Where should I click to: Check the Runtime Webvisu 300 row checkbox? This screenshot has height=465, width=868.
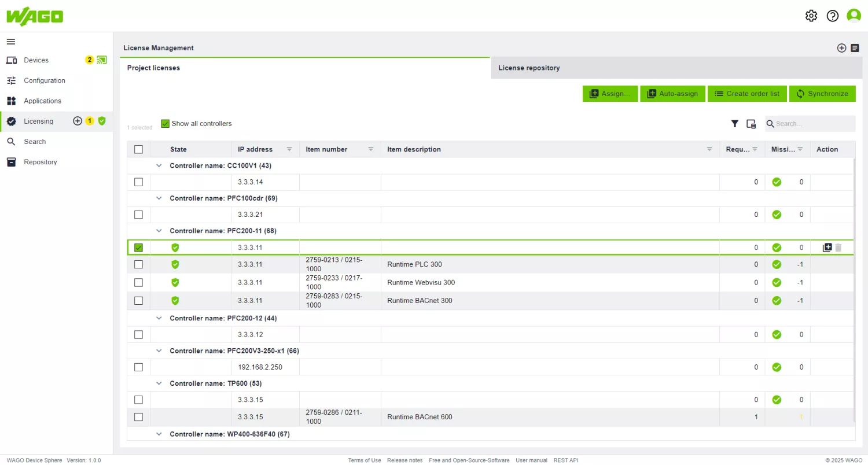pyautogui.click(x=138, y=282)
